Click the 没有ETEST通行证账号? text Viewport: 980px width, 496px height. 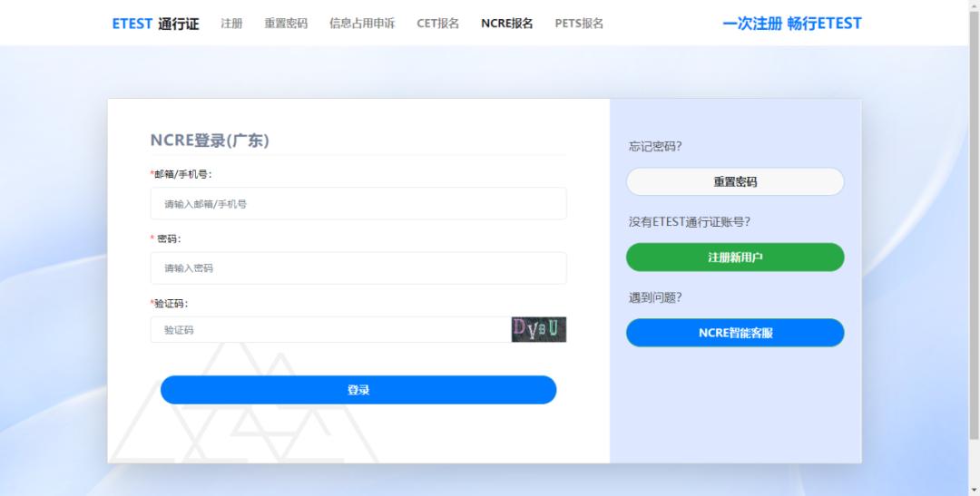click(x=690, y=222)
